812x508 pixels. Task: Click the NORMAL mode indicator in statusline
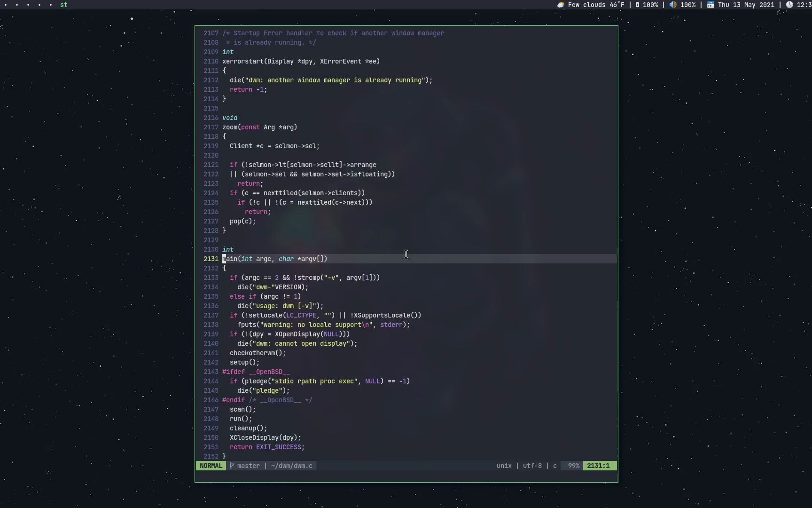click(x=211, y=466)
